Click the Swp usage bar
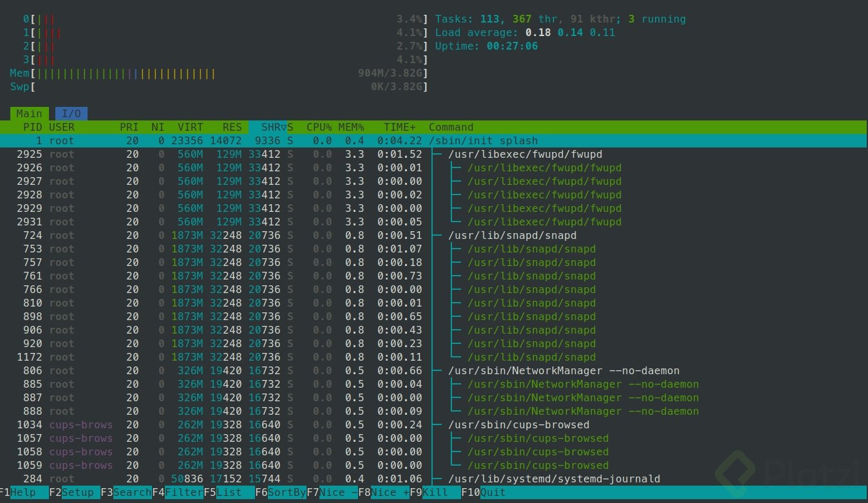This screenshot has height=503, width=868. pyautogui.click(x=219, y=87)
